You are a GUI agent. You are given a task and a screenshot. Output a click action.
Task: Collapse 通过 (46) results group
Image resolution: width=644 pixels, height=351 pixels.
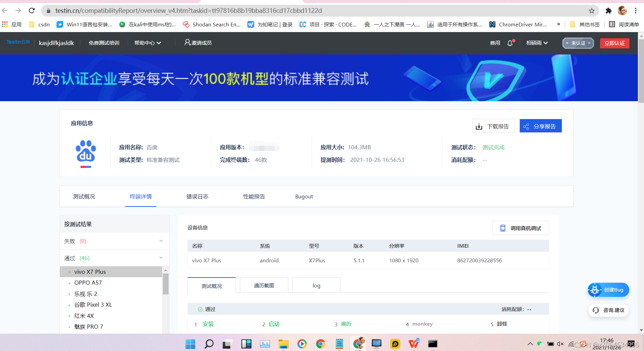click(x=114, y=258)
